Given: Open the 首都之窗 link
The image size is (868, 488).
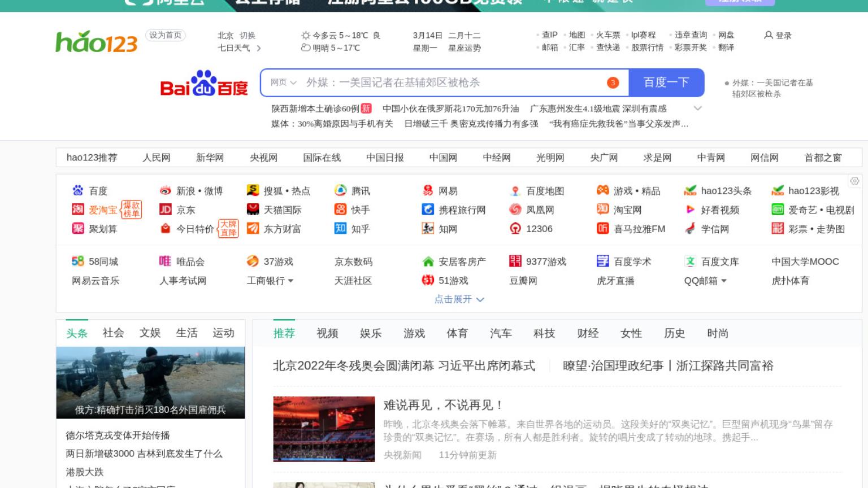Looking at the screenshot, I should (x=823, y=158).
